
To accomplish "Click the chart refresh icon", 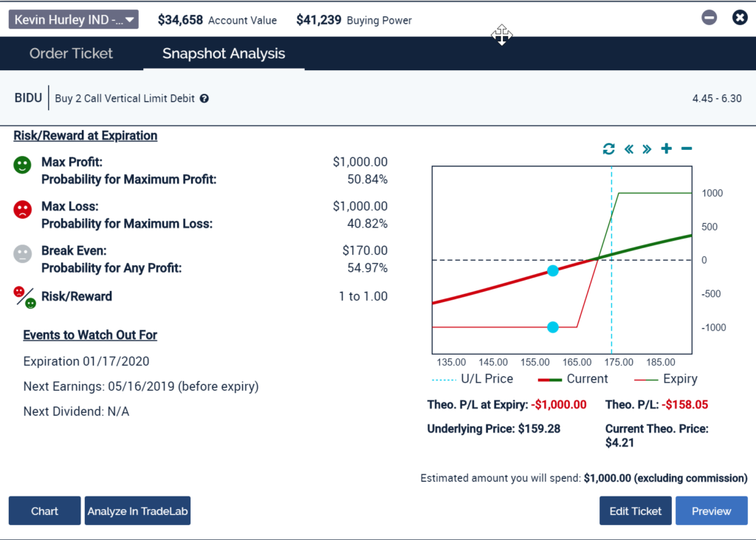I will tap(608, 149).
